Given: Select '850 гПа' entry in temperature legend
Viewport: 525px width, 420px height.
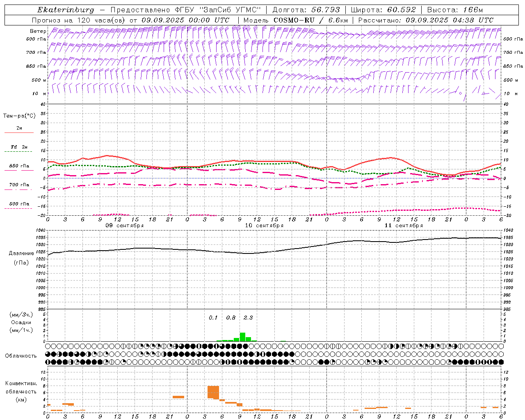Looking at the screenshot, I should 19,166.
